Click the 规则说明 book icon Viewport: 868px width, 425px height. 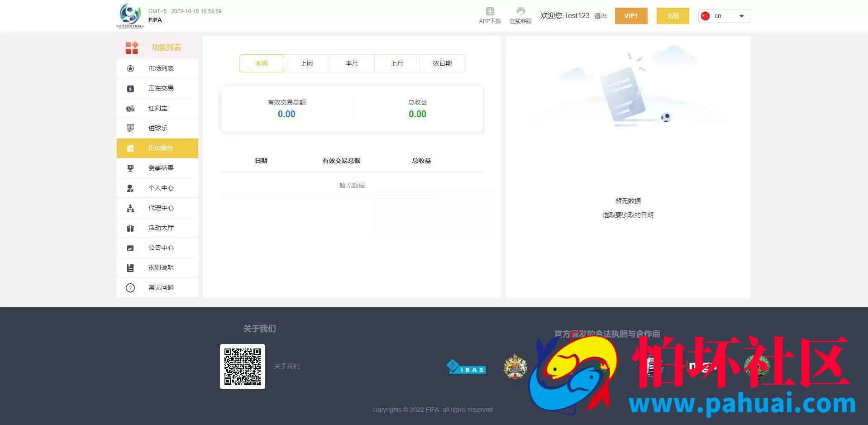coord(130,268)
